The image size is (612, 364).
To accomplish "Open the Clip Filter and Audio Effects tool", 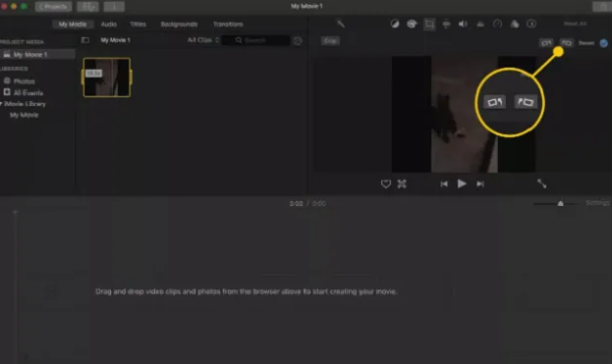I will pyautogui.click(x=515, y=24).
